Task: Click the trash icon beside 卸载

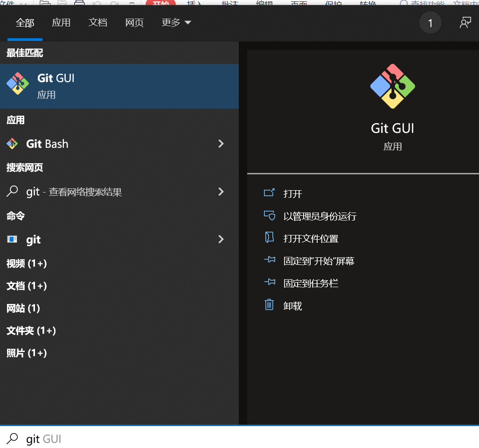Action: 269,304
